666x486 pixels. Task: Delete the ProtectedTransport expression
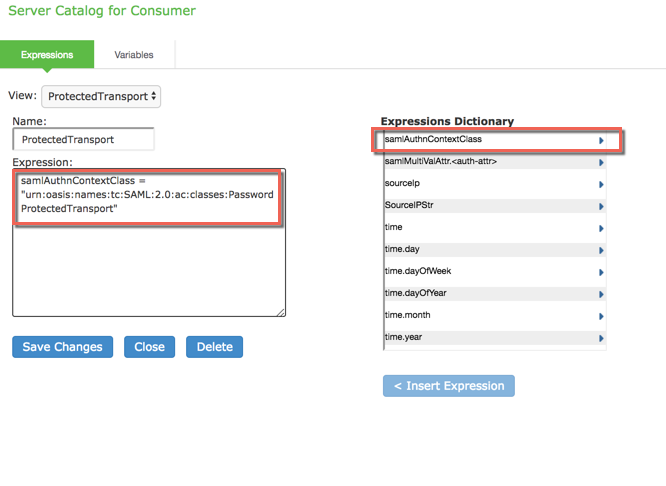214,347
